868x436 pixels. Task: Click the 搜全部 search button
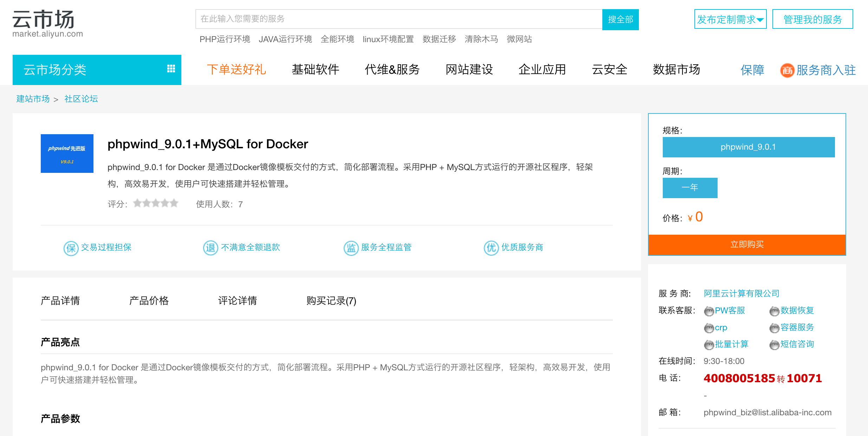pos(621,19)
